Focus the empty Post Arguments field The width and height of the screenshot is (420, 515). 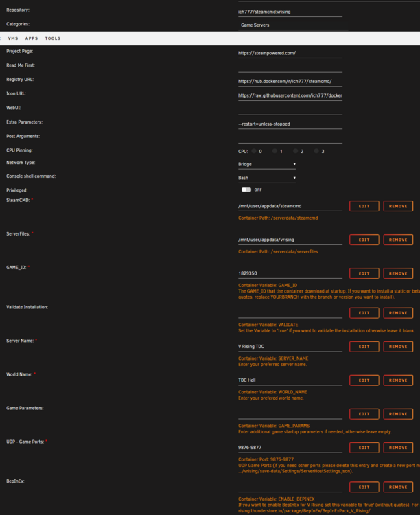(x=290, y=138)
